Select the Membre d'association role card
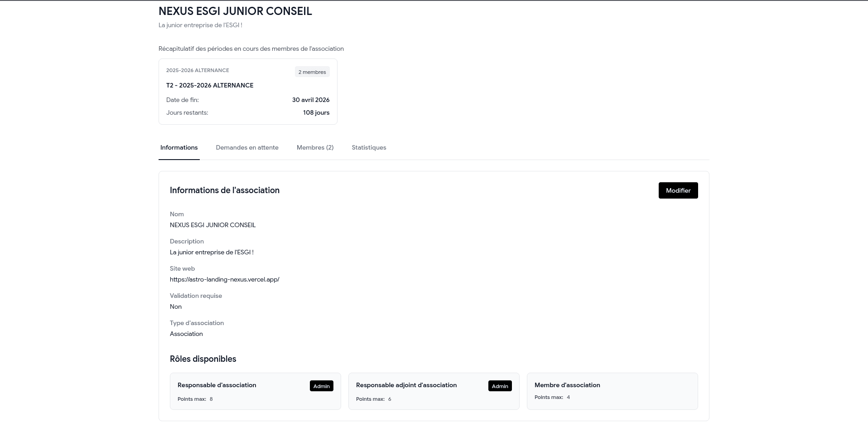 click(612, 391)
